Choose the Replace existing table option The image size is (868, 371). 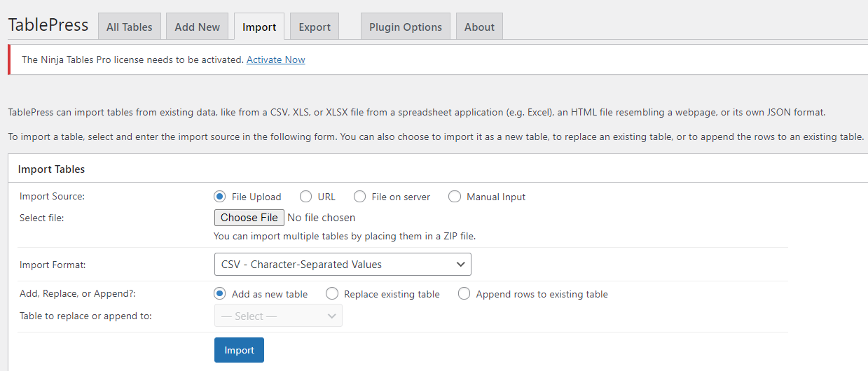pos(332,294)
